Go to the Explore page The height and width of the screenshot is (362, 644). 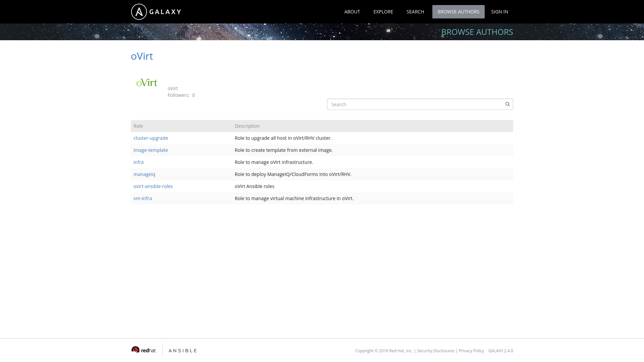pyautogui.click(x=383, y=12)
